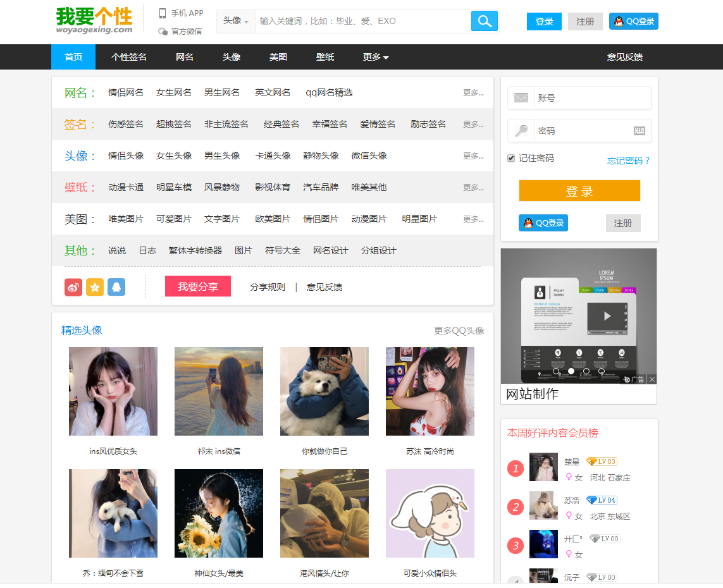The height and width of the screenshot is (588, 723).
Task: Open the Weibo share icon
Action: click(x=73, y=287)
